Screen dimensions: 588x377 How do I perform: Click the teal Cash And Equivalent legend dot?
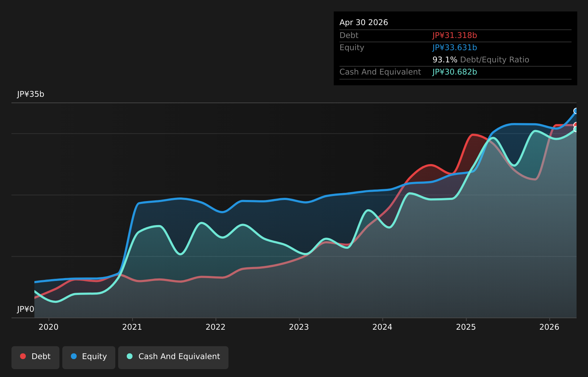pyautogui.click(x=130, y=356)
